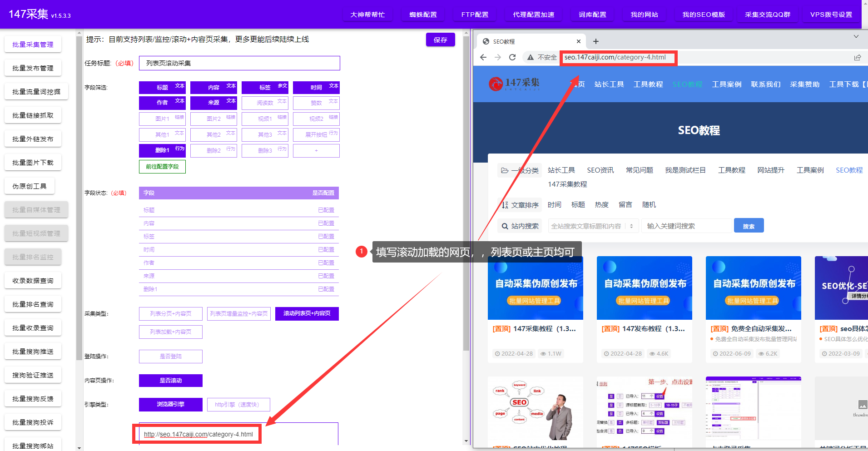Open the 147采集教程 (1.3... article thumbnail

(536, 288)
